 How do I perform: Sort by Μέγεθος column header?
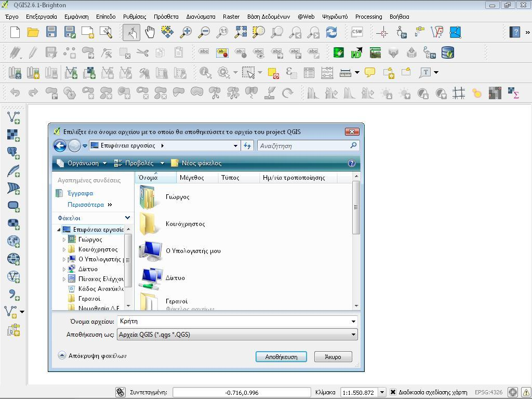click(x=197, y=178)
